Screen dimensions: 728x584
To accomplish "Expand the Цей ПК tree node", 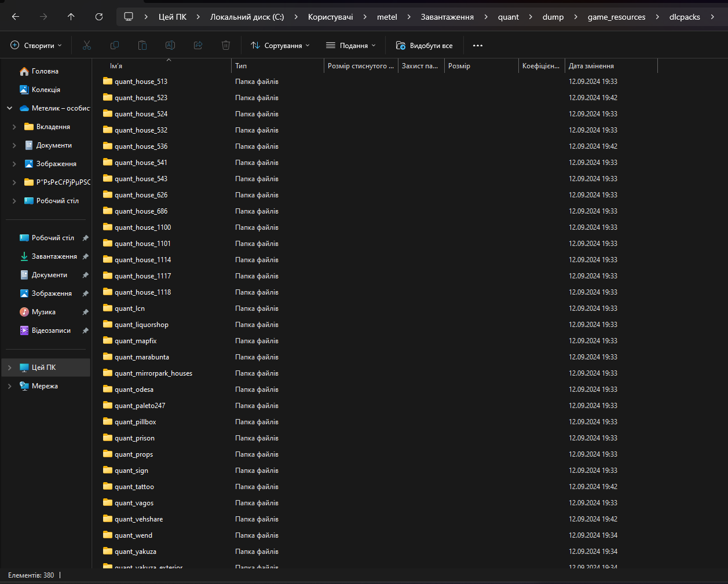I will 9,368.
